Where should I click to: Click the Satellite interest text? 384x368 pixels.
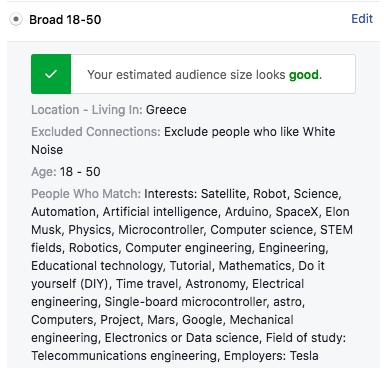223,194
